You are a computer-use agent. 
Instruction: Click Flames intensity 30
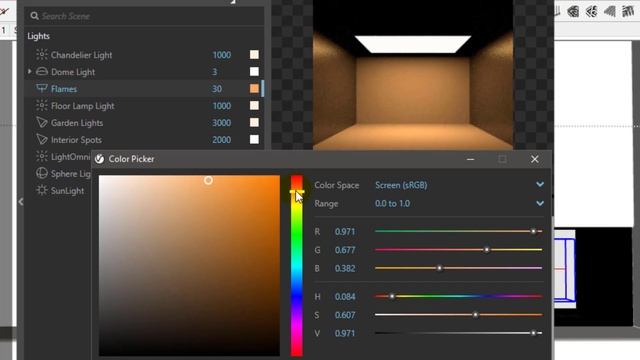point(217,89)
